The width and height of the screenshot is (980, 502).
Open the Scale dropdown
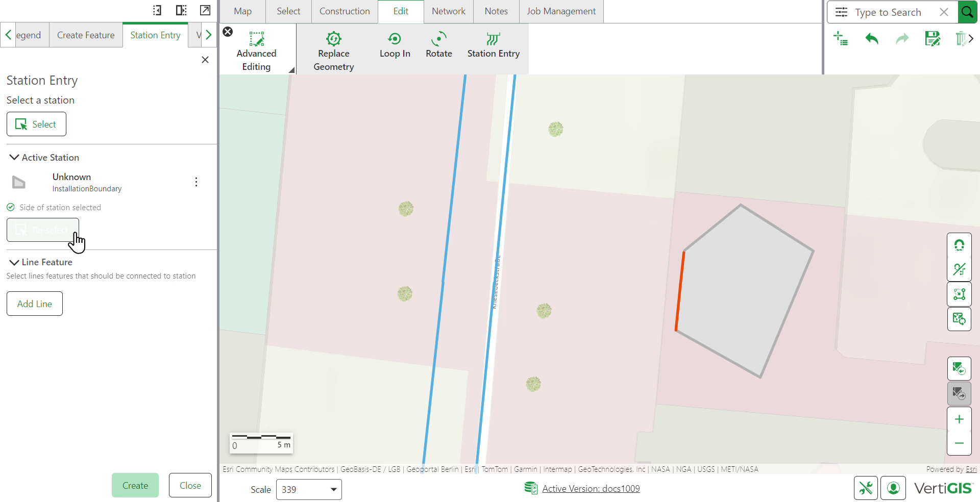point(309,489)
